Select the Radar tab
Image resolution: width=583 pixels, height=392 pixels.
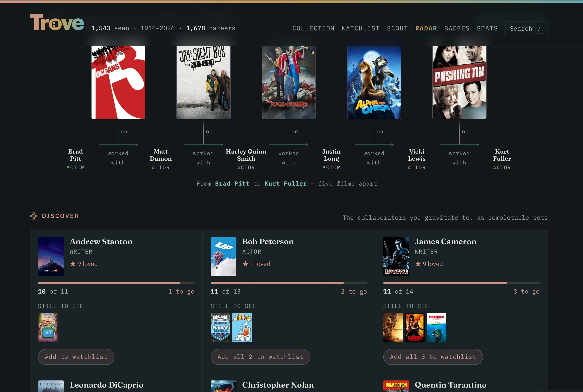(426, 28)
